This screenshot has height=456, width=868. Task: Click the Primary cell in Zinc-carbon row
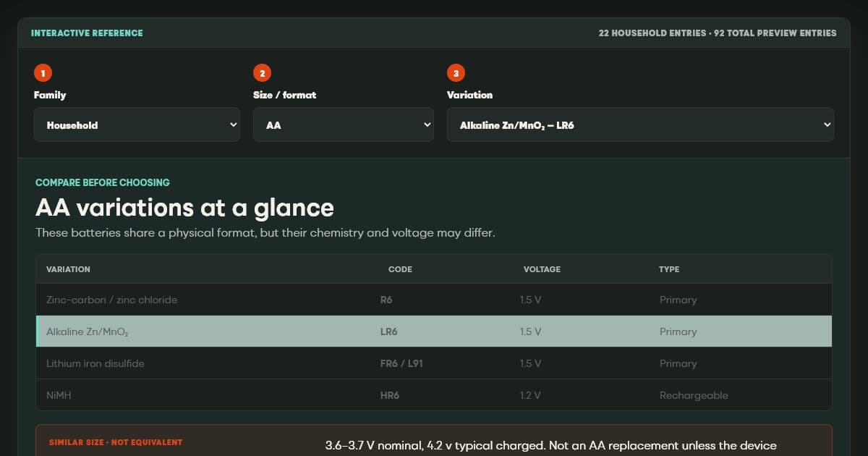coord(678,300)
